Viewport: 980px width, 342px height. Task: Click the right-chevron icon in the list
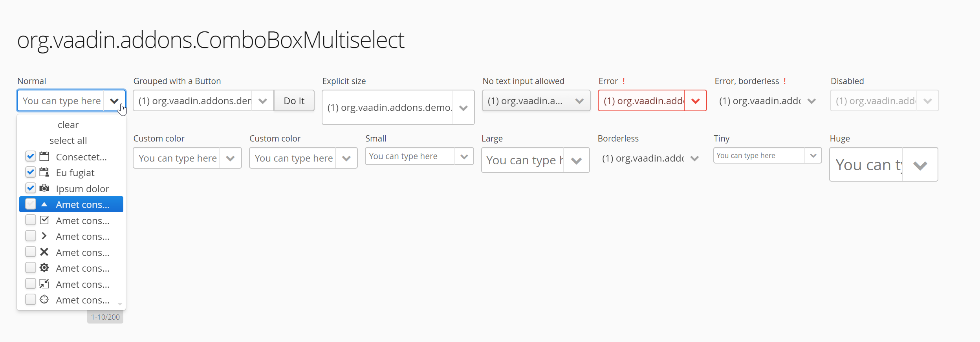(44, 236)
